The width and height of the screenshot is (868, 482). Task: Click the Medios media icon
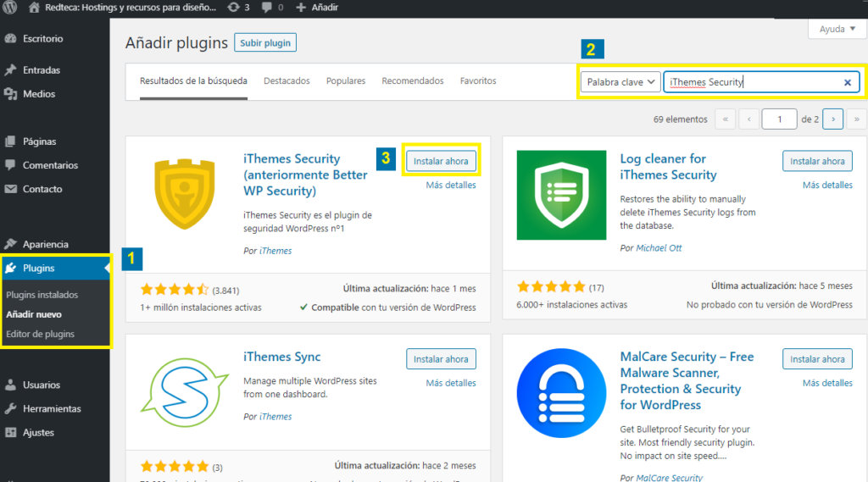(10, 94)
